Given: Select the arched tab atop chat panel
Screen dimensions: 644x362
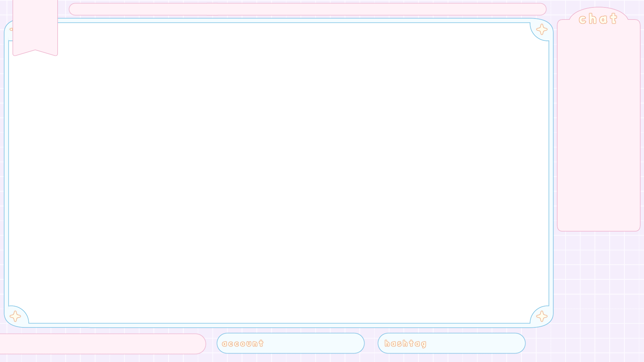Looking at the screenshot, I should [599, 12].
